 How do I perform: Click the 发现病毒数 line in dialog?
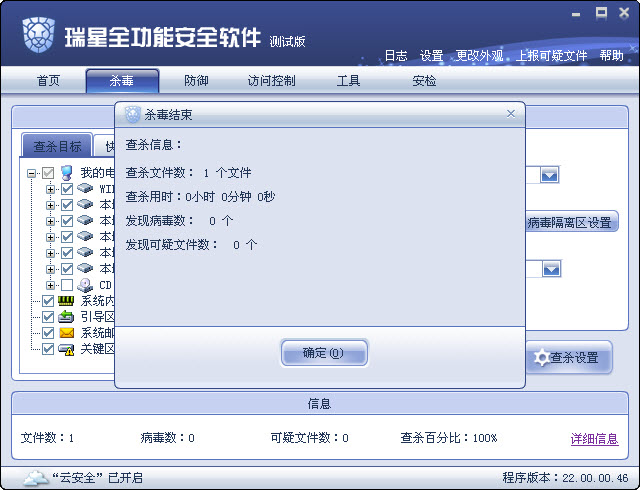pos(179,221)
